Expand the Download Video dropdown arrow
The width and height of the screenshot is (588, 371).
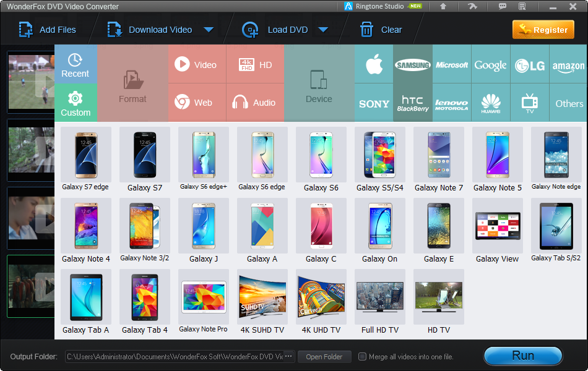209,30
